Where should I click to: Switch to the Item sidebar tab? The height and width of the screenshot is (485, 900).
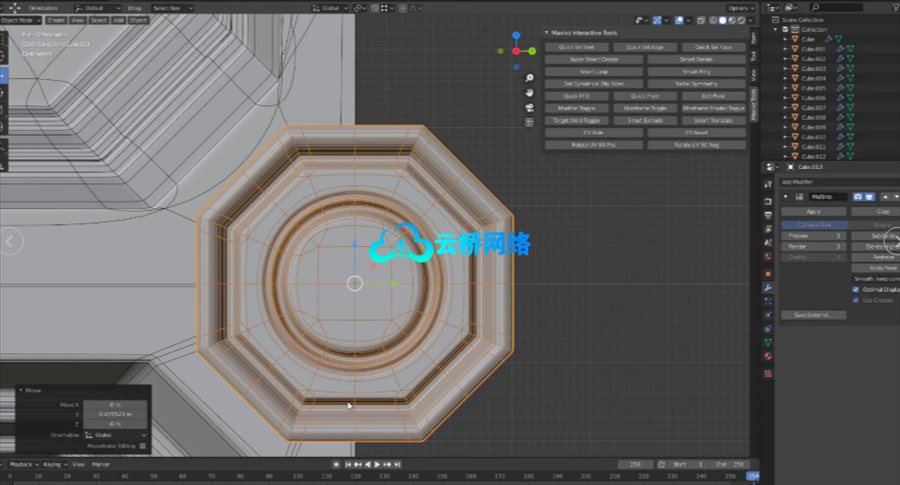(753, 38)
